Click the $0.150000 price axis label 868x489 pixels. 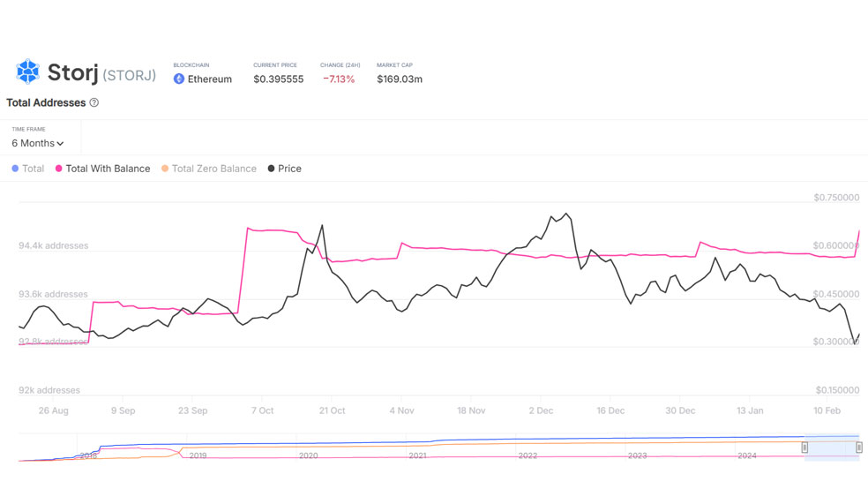837,390
